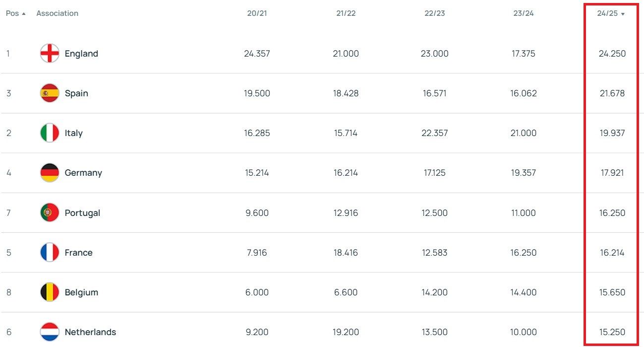Click the Netherlands flag icon
Image resolution: width=644 pixels, height=347 pixels.
point(50,332)
